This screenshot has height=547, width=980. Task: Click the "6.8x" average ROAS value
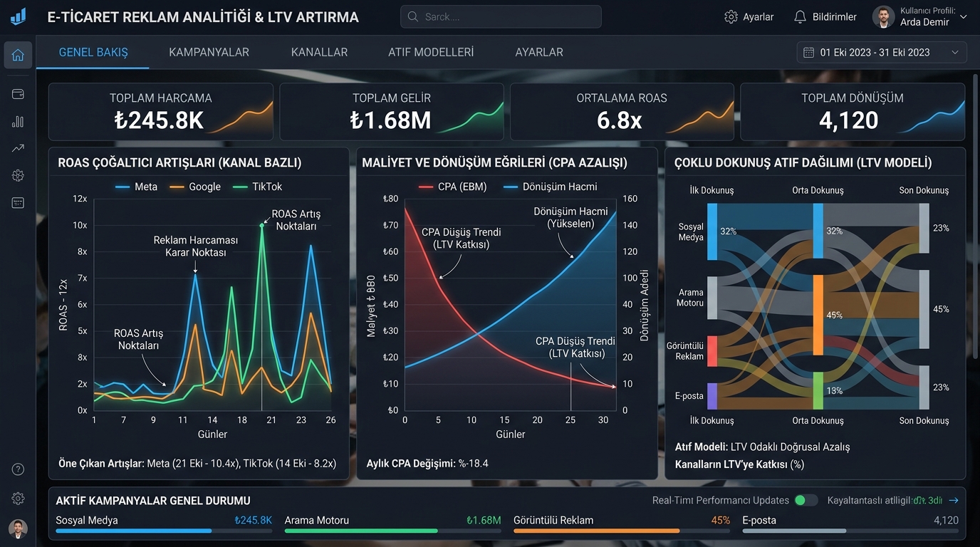(x=619, y=121)
